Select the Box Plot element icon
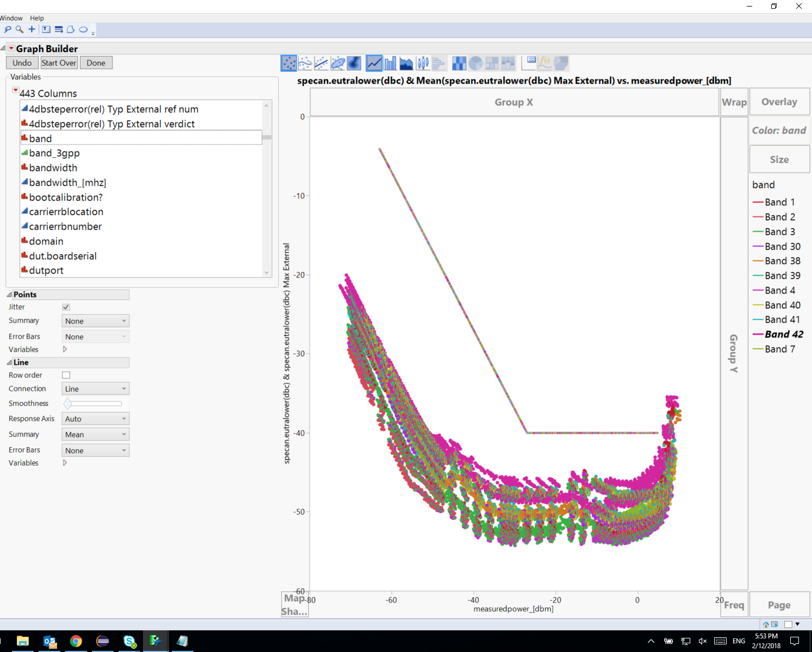Image resolution: width=812 pixels, height=652 pixels. click(x=422, y=62)
